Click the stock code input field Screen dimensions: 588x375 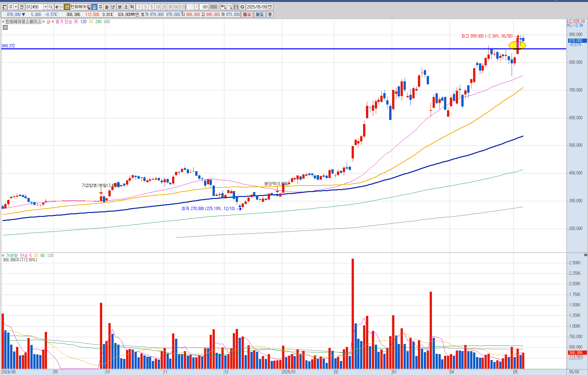coord(34,7)
